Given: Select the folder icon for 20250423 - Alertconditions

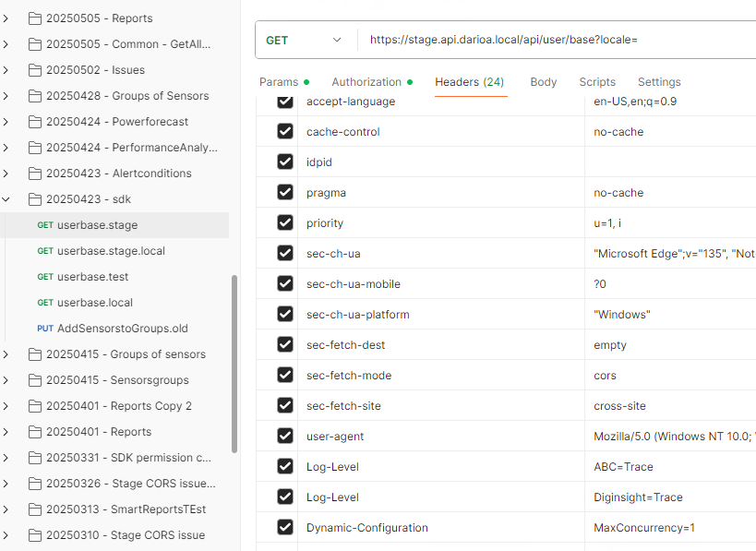Looking at the screenshot, I should click(36, 174).
